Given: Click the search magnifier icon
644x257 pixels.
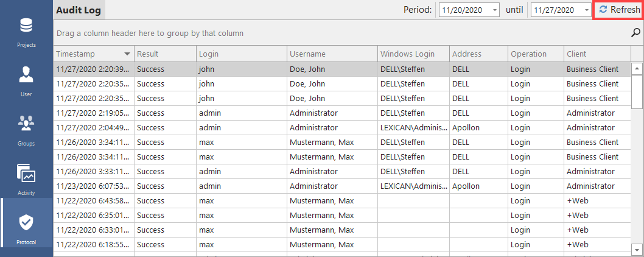Looking at the screenshot, I should coord(636,33).
